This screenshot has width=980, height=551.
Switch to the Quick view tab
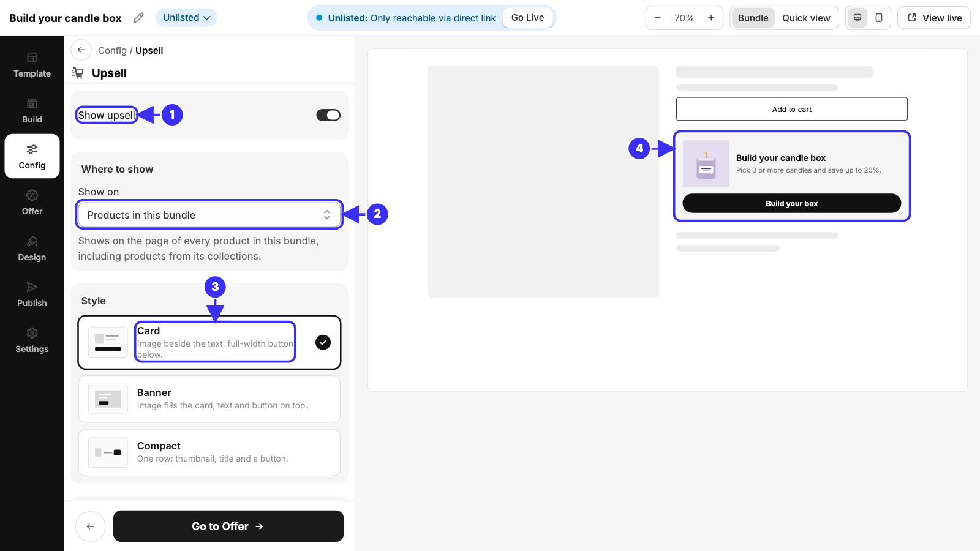806,18
